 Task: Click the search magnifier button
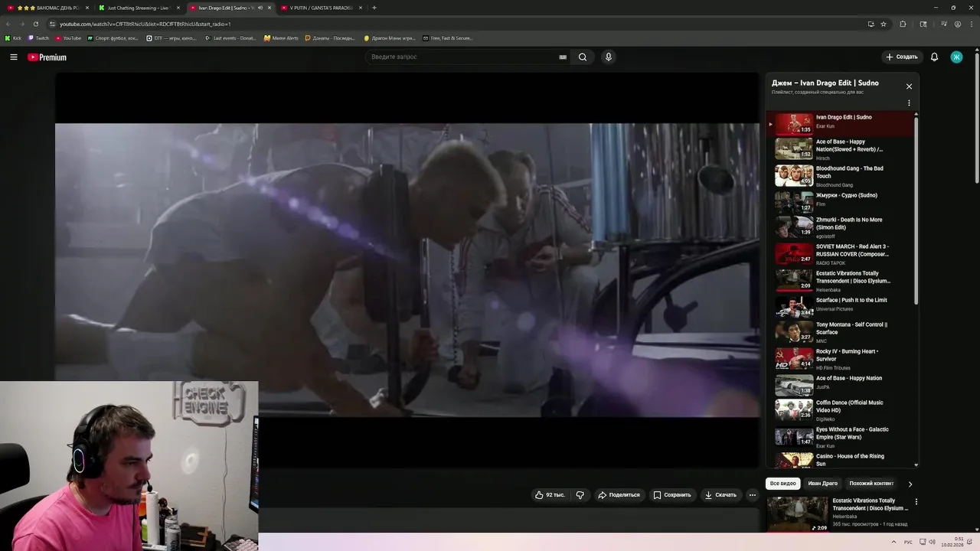tap(583, 57)
